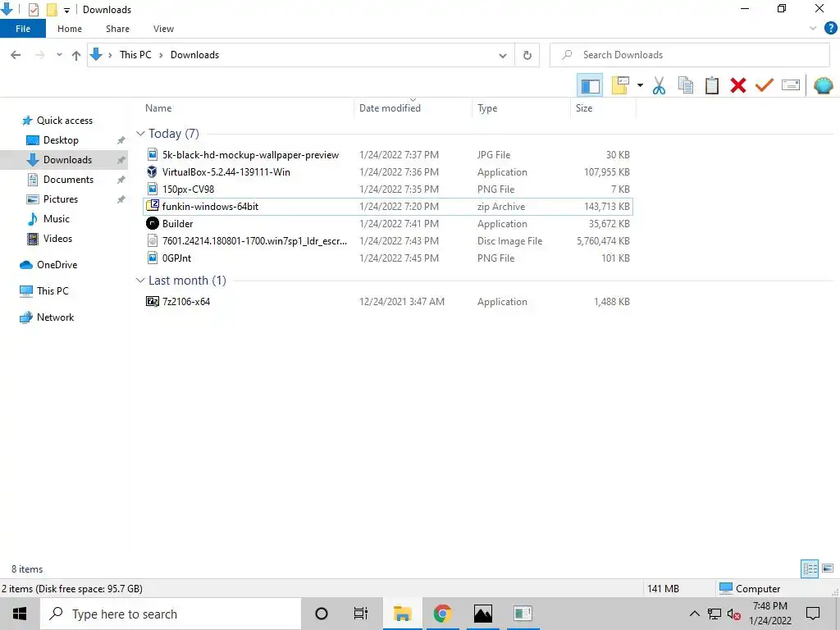Open Task View on the taskbar
Viewport: 840px width, 630px height.
tap(361, 614)
